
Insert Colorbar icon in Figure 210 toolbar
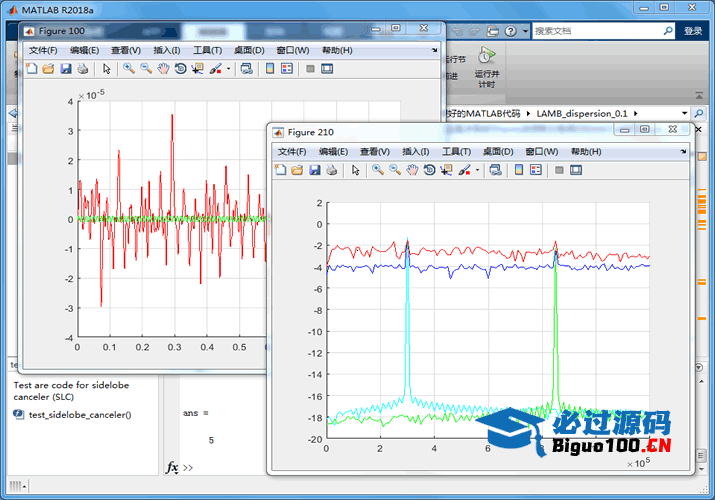coord(519,170)
